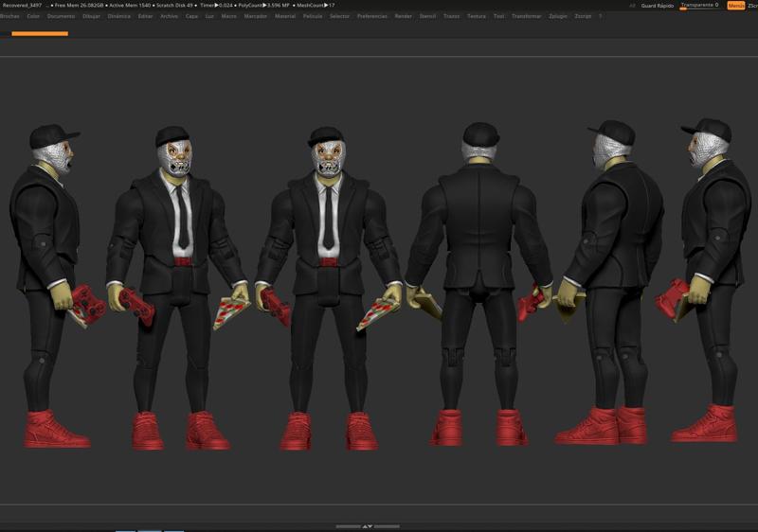
Task: Open the Textura menu
Action: pyautogui.click(x=477, y=16)
